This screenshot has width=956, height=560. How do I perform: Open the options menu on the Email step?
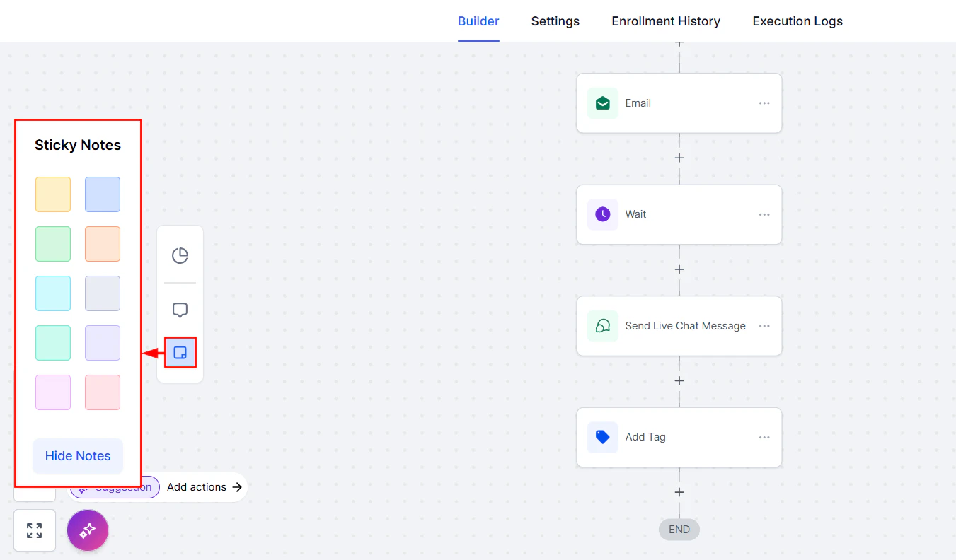pos(764,103)
